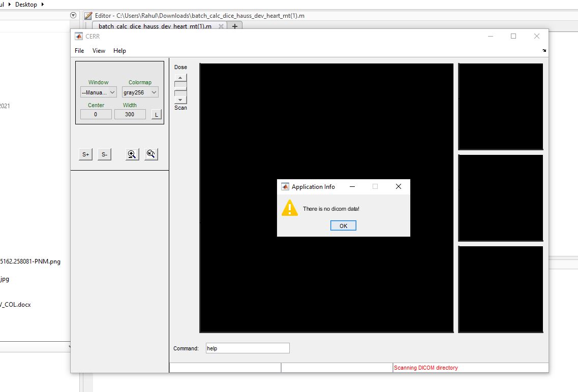Select the _COL.docx file in folder list
578x392 pixels.
pos(15,304)
